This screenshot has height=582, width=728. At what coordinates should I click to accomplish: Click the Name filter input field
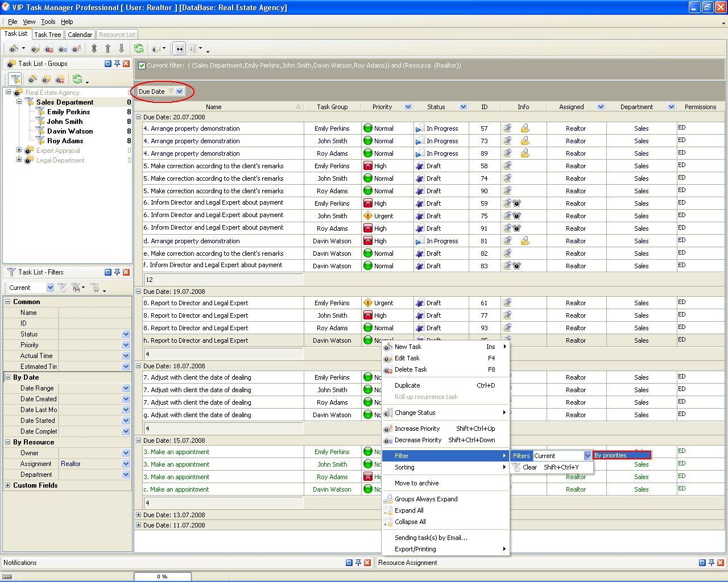95,313
